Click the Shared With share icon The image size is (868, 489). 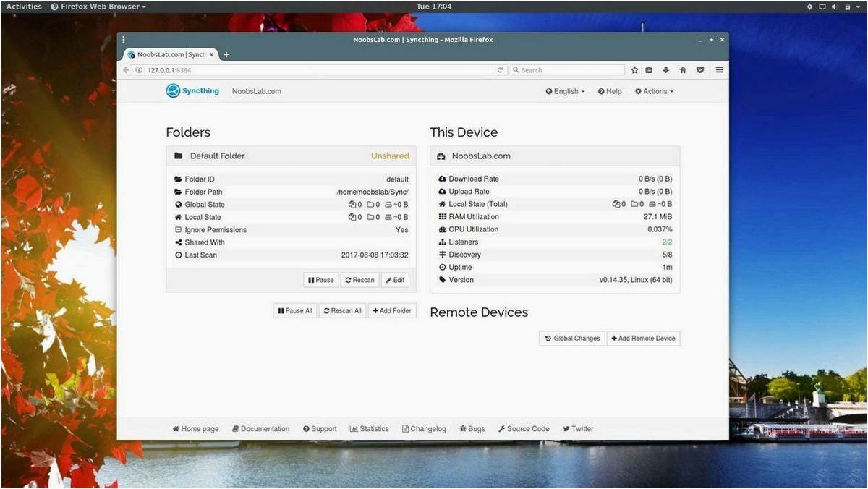point(179,242)
